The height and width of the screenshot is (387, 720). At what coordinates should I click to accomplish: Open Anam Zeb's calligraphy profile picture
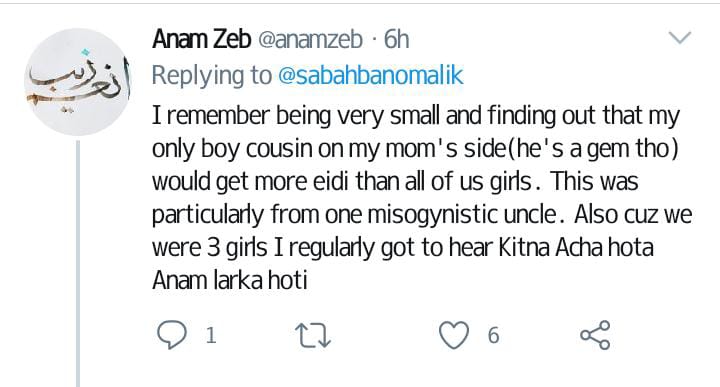click(78, 82)
